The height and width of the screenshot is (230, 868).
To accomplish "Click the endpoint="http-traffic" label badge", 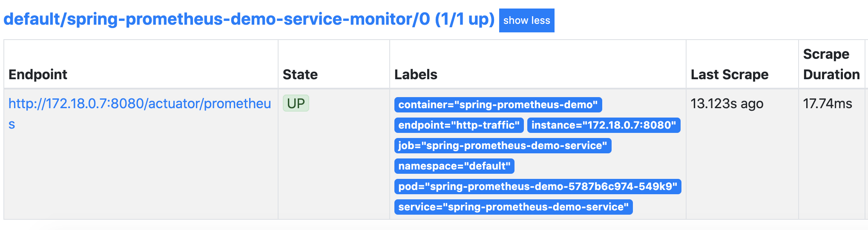I will pyautogui.click(x=459, y=125).
